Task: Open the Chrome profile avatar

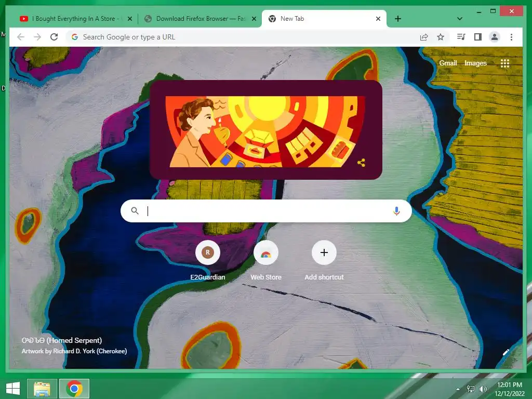Action: pyautogui.click(x=495, y=37)
